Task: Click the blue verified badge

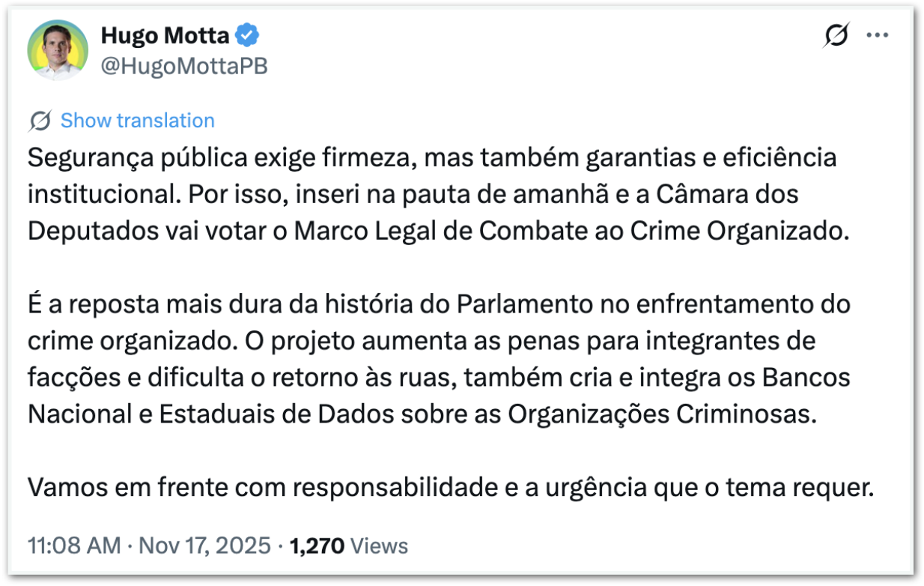Action: pyautogui.click(x=248, y=34)
